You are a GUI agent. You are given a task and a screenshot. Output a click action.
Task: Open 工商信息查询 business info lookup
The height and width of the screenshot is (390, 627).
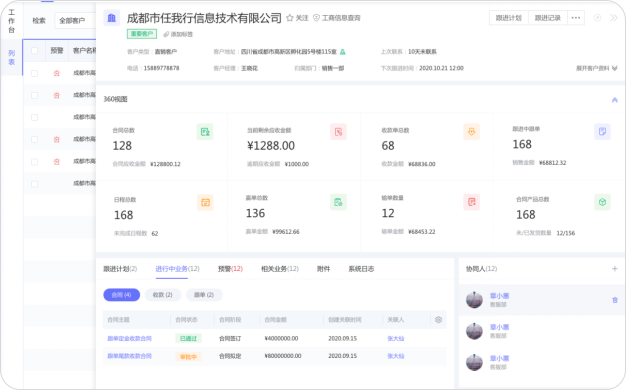337,18
